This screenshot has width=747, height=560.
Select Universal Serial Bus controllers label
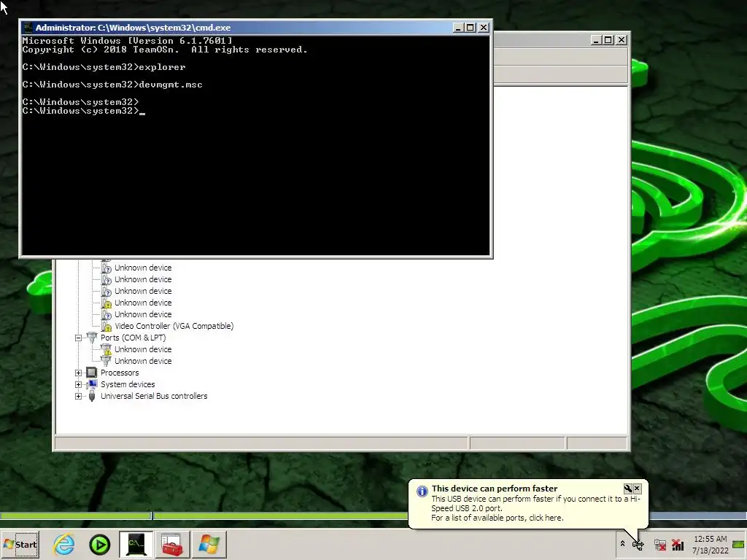[x=154, y=396]
